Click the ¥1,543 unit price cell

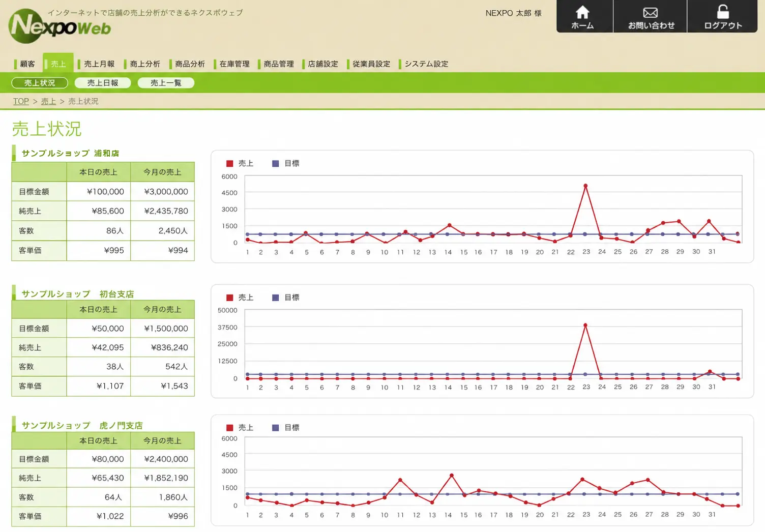click(162, 386)
